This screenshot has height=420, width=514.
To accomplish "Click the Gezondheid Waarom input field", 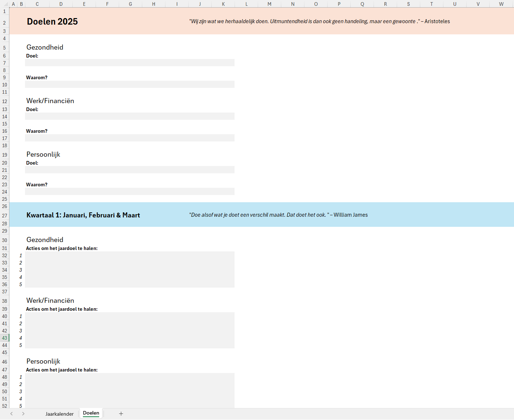I will pyautogui.click(x=130, y=85).
